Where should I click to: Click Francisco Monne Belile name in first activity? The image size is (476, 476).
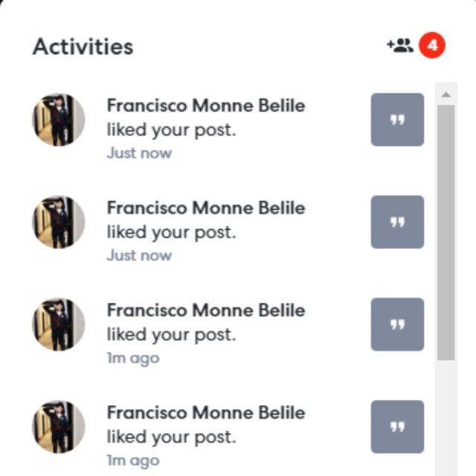(205, 106)
